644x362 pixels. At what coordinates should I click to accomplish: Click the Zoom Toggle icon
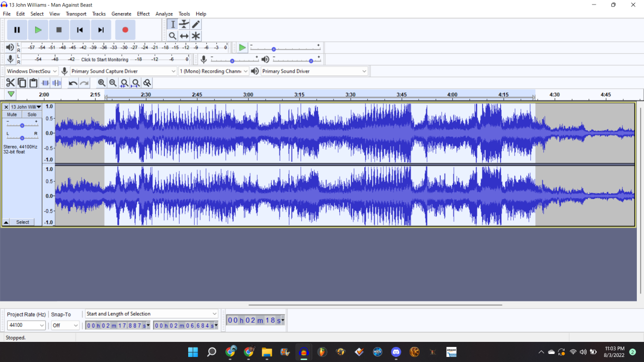(x=147, y=83)
